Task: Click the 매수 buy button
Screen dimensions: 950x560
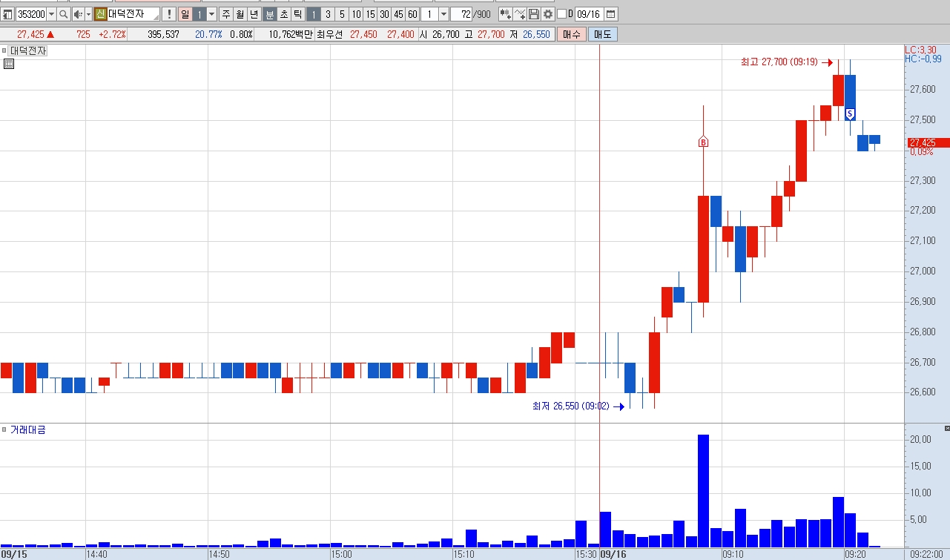Action: click(x=571, y=34)
